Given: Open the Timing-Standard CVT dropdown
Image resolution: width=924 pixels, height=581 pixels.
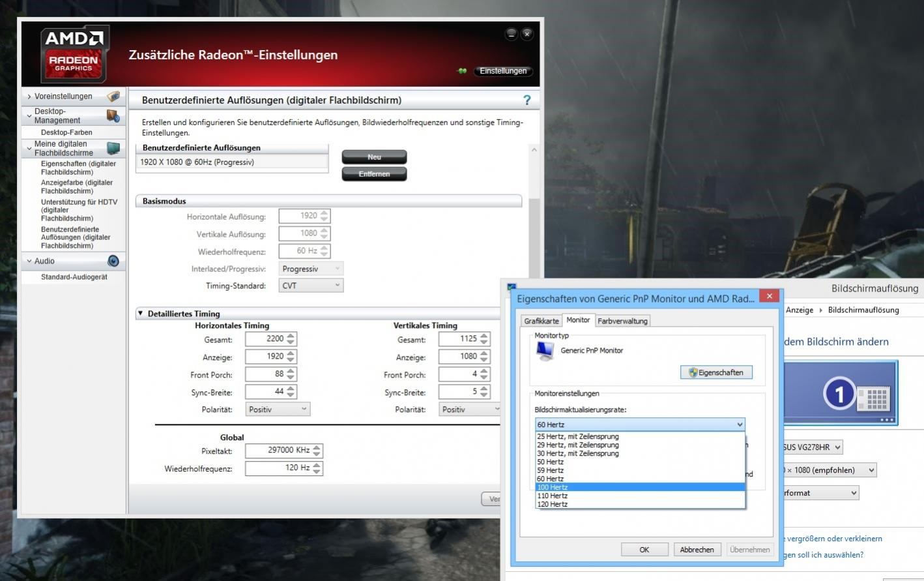Looking at the screenshot, I should [x=311, y=286].
